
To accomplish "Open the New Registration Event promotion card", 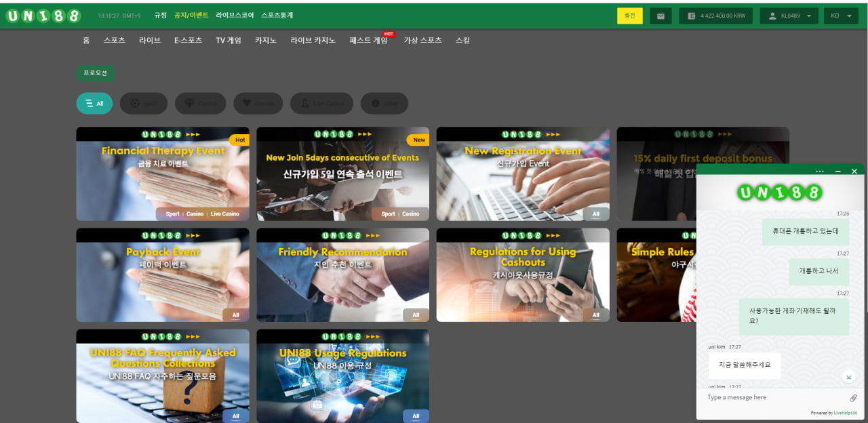I will coord(523,174).
